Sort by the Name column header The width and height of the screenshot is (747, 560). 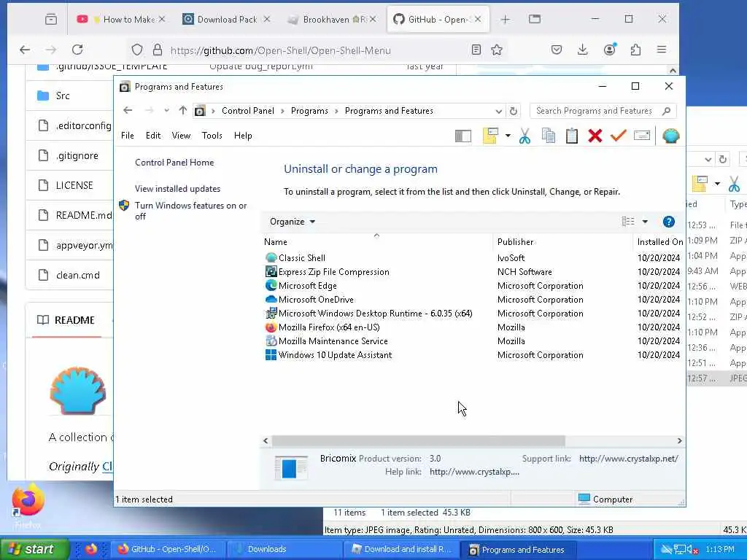point(376,242)
